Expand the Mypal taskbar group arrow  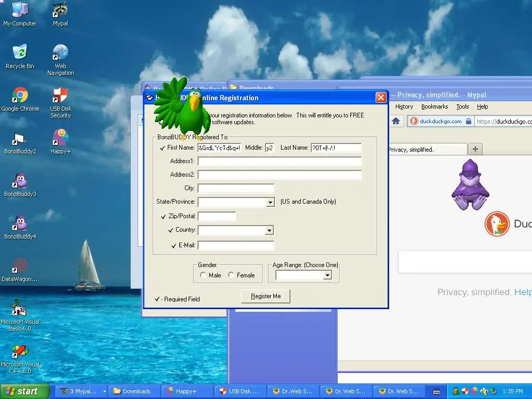pos(104,391)
